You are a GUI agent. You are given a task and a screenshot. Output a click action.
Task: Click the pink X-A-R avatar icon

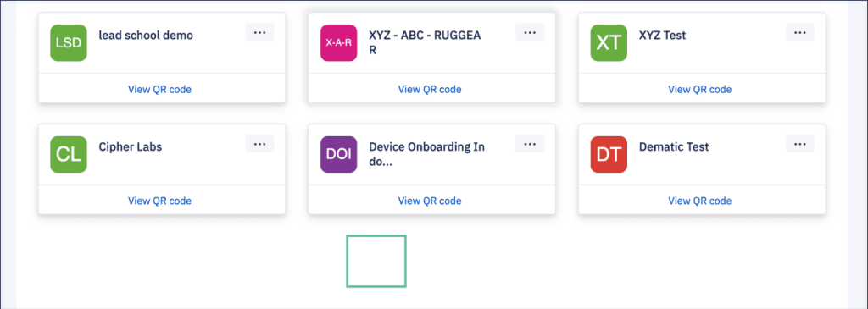tap(339, 42)
